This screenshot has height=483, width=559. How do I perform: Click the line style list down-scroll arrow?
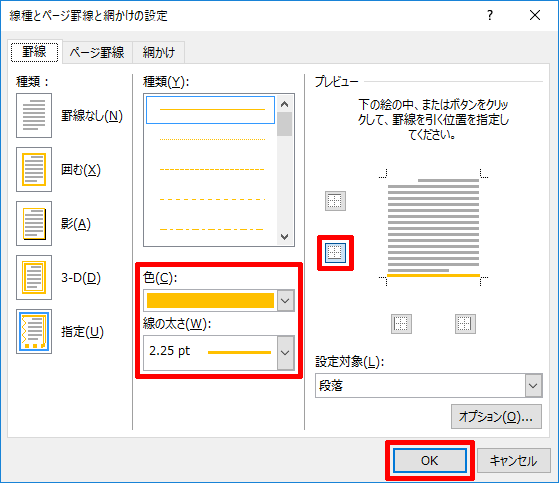[x=284, y=237]
